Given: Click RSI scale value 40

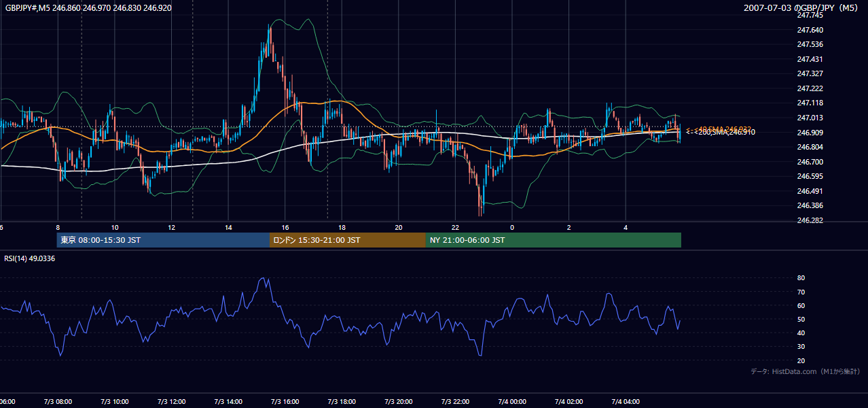Looking at the screenshot, I should pos(801,333).
